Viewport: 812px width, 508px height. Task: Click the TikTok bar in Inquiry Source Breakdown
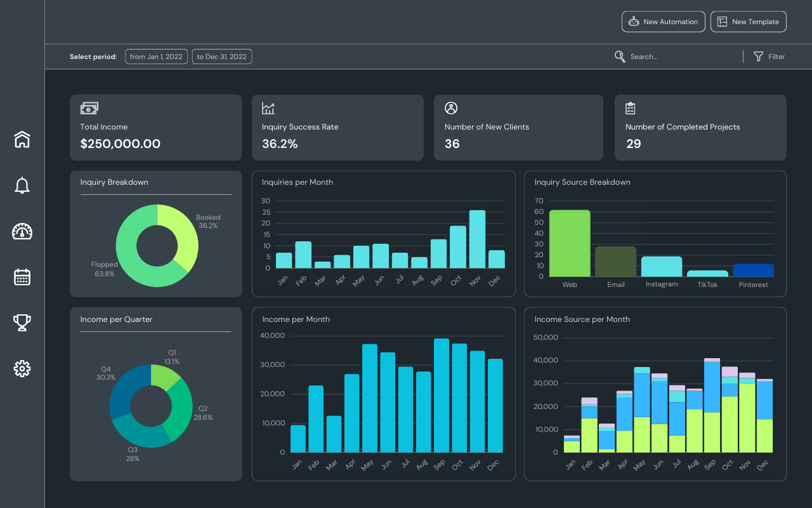pos(707,274)
